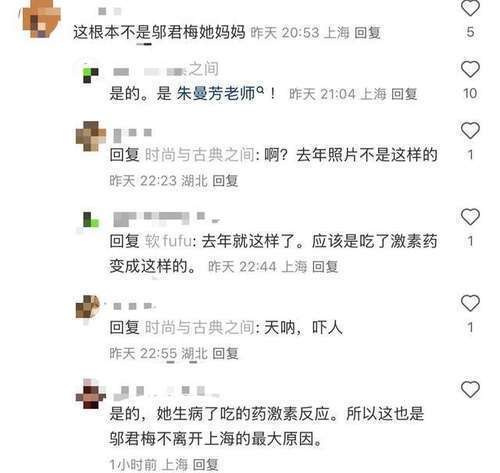The height and width of the screenshot is (473, 500).
Task: Open the green pixelated avatar above 是的。是 朱曼芳老师
Action: 91,75
